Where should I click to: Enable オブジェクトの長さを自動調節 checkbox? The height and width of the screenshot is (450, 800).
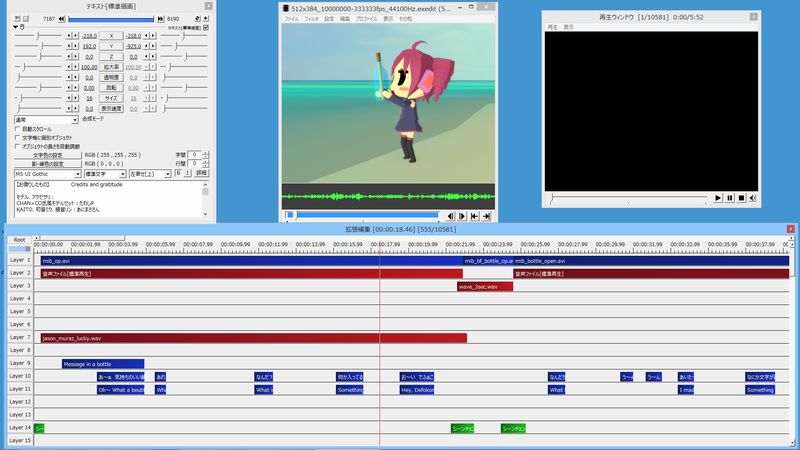click(17, 146)
